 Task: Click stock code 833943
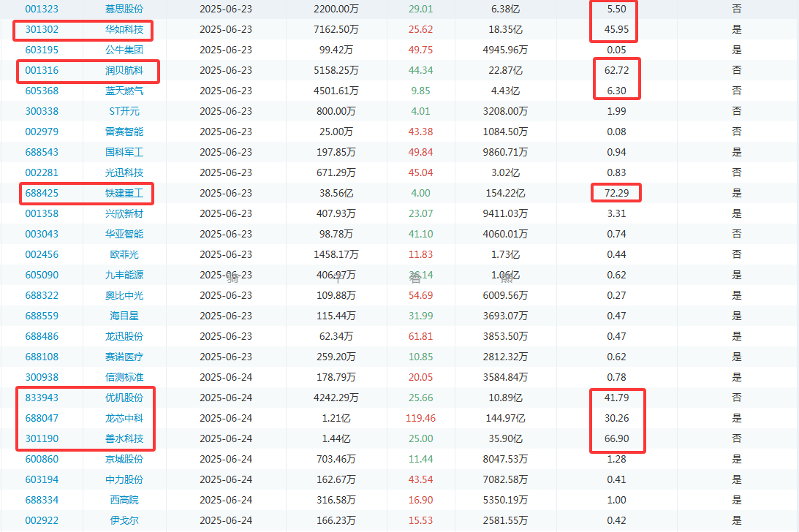[x=42, y=398]
